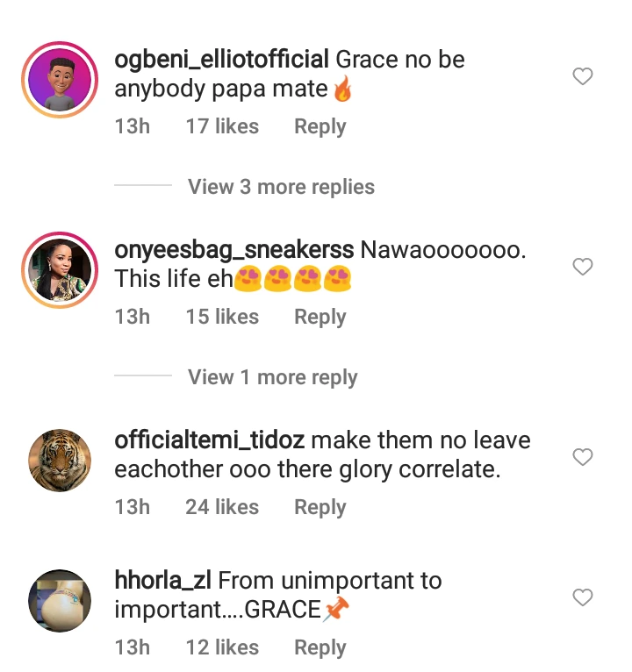
Task: Open the hhorla_zl username link
Action: [x=163, y=581]
